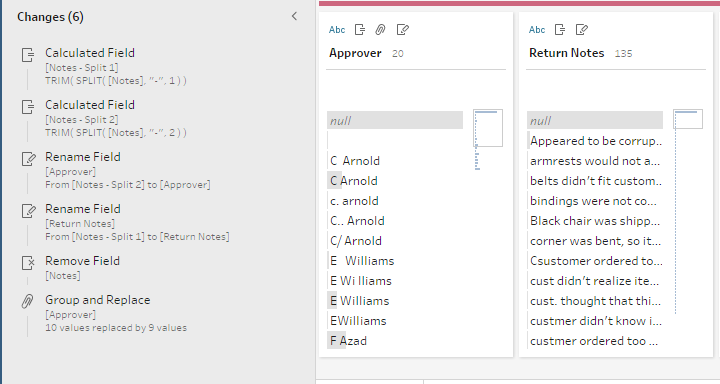Select 'Csustomer ordered to...' value
The width and height of the screenshot is (720, 384).
(x=595, y=261)
